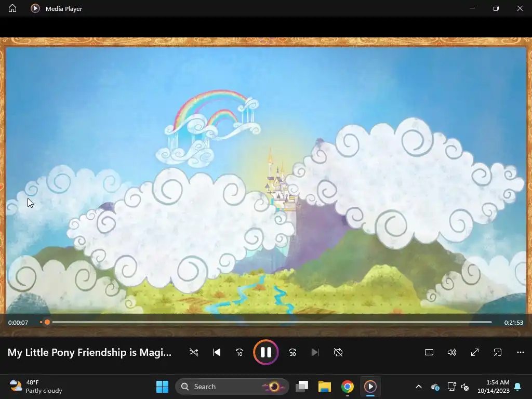532x399 pixels.
Task: Open File Explorer from taskbar
Action: pos(324,387)
